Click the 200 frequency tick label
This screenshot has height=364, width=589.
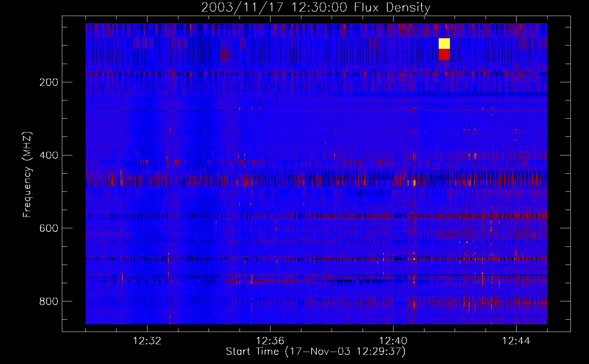(49, 82)
